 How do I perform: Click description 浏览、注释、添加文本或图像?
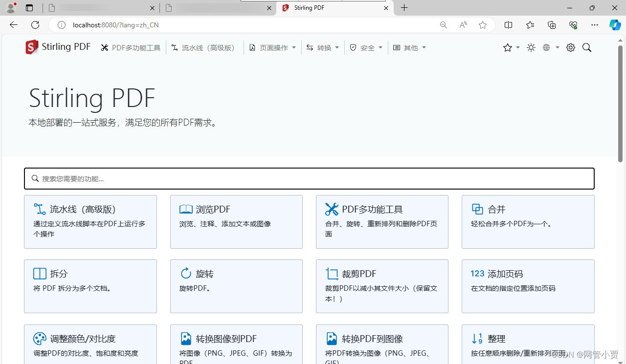point(225,224)
